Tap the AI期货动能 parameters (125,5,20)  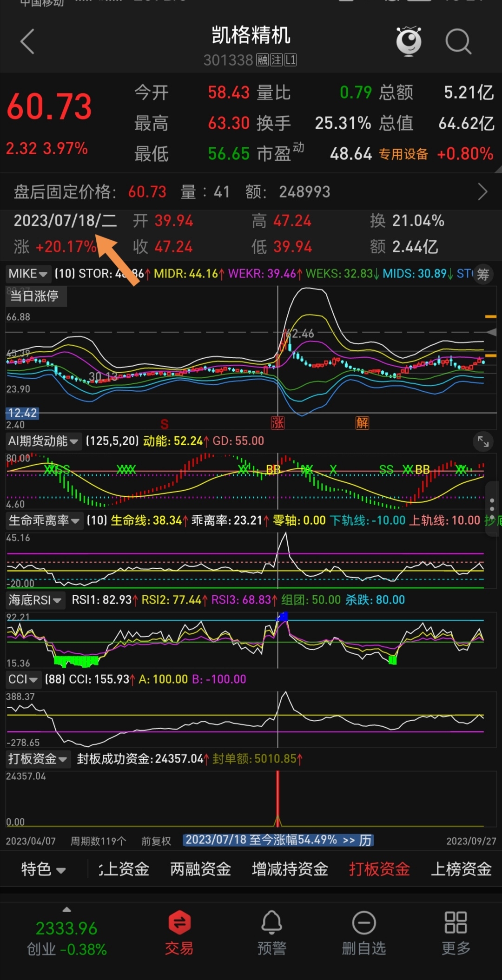coord(112,441)
